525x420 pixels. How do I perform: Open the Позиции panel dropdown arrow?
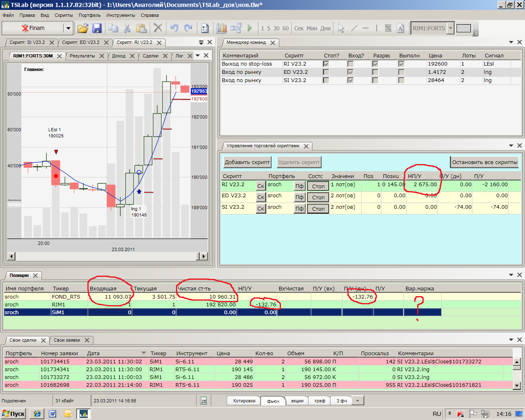(x=511, y=275)
